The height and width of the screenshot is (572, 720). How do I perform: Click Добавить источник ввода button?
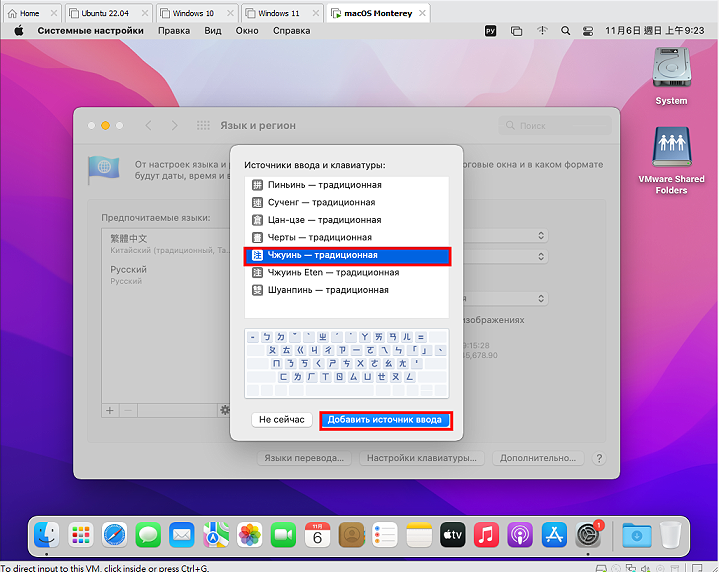[385, 420]
